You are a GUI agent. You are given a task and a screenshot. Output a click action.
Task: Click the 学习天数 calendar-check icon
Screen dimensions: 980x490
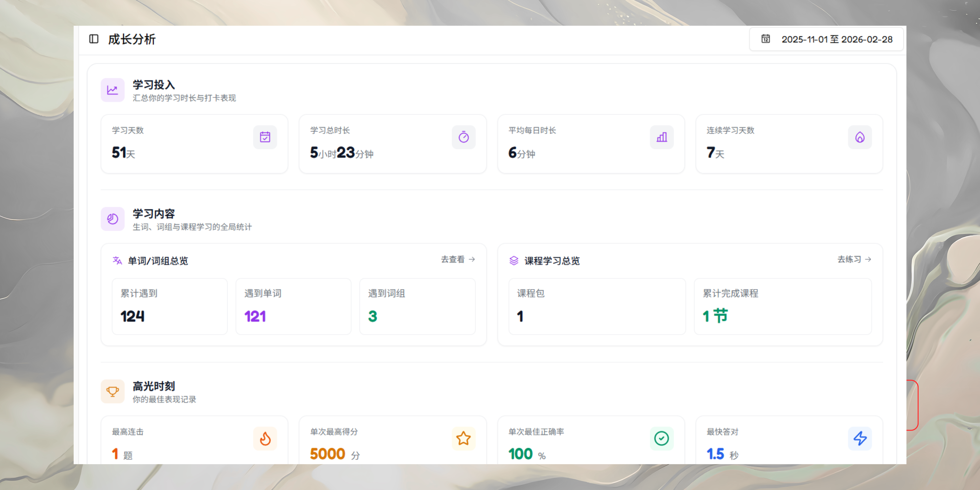coord(265,137)
